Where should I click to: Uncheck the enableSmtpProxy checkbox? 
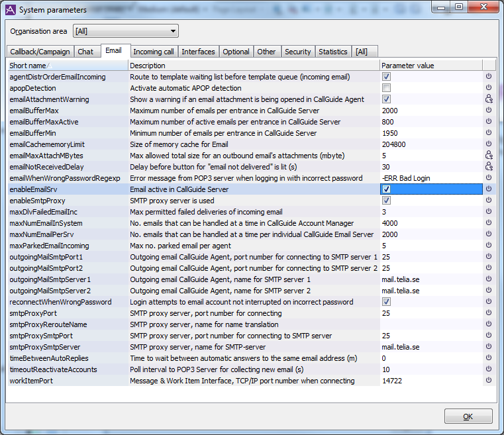click(386, 201)
